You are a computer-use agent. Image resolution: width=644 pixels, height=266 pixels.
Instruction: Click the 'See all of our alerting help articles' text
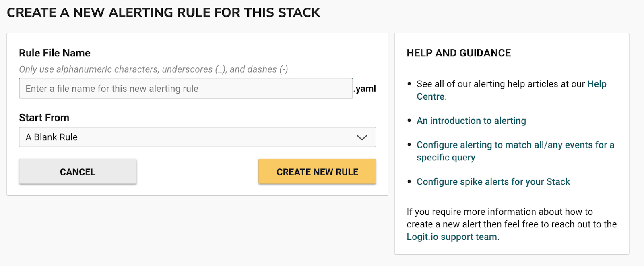501,84
